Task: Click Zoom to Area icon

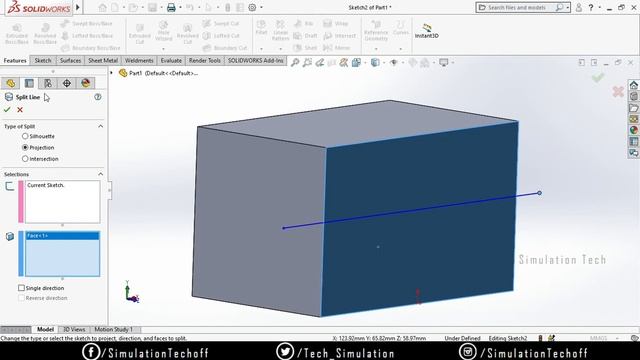Action: click(307, 62)
